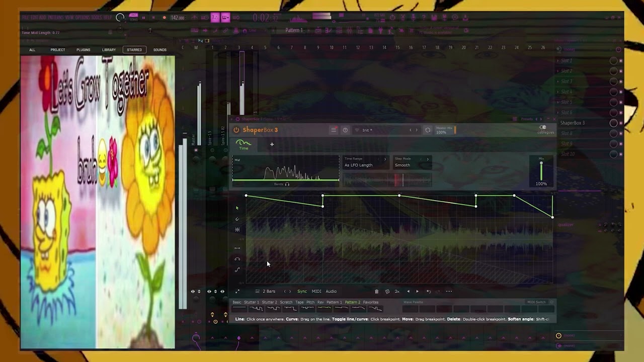
Task: Favorite the Init preset with heart icon
Action: coord(357,130)
